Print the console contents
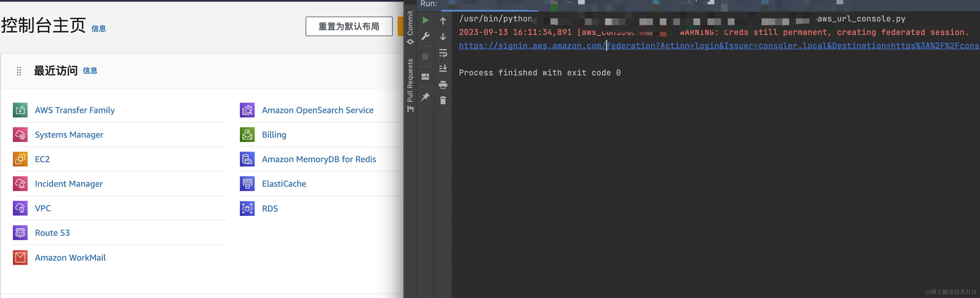The width and height of the screenshot is (980, 298). point(443,85)
